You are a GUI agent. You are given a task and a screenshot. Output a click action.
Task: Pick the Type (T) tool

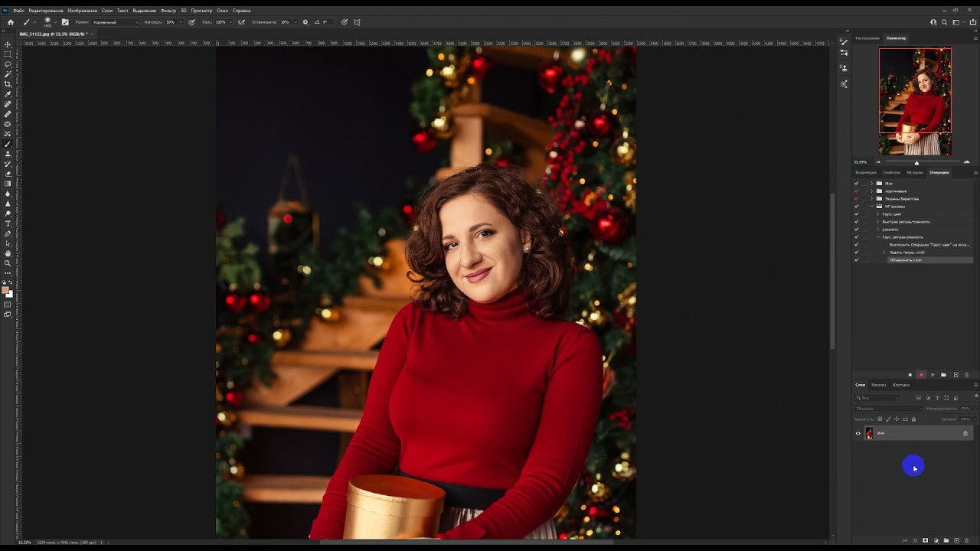click(8, 223)
